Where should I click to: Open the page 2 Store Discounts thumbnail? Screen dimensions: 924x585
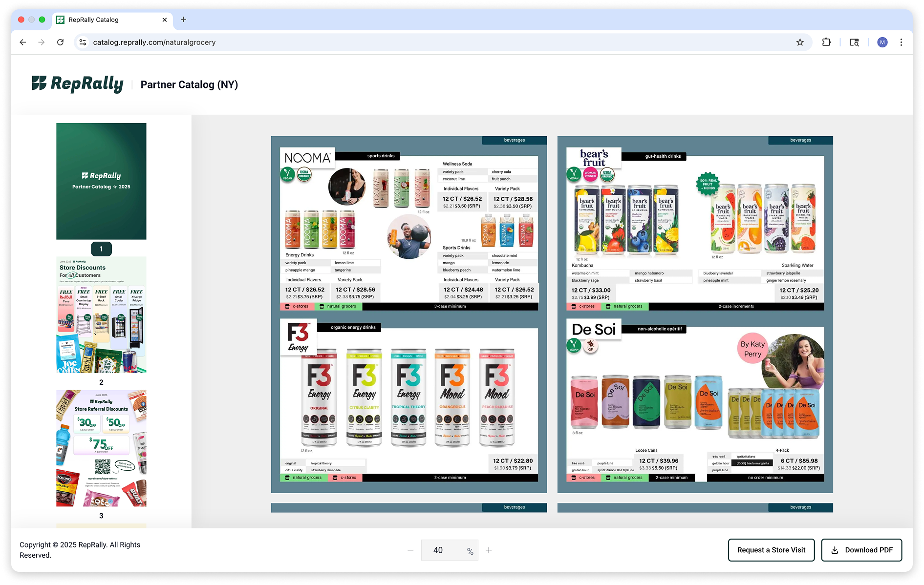click(x=101, y=315)
